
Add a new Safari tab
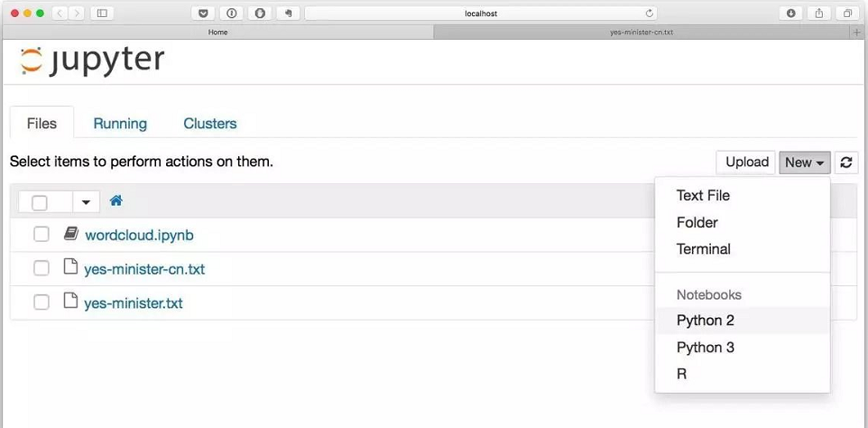858,33
